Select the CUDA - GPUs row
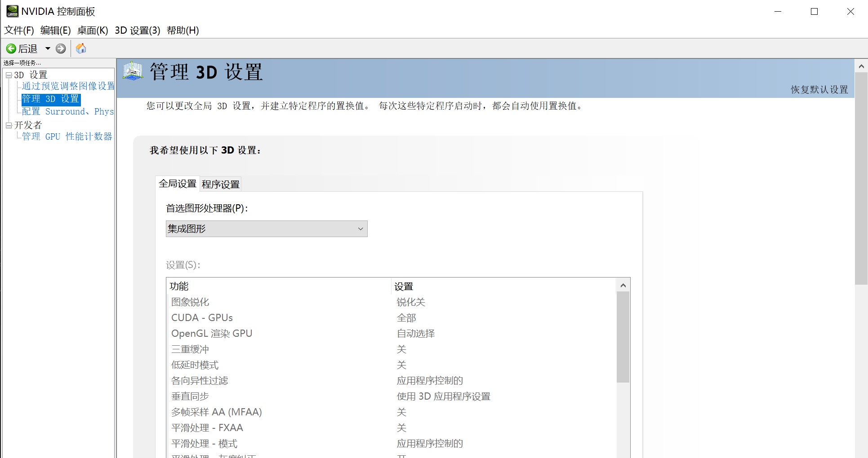 [391, 318]
